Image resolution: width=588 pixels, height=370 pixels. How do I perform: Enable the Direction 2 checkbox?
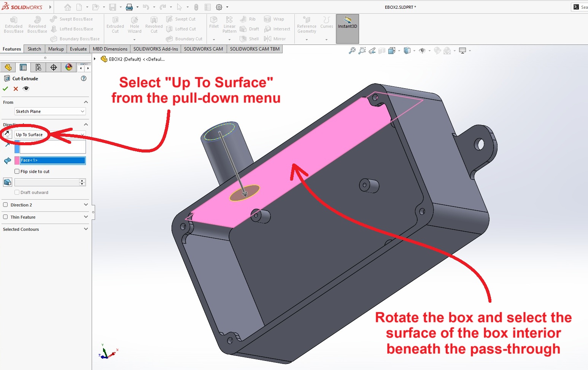5,205
